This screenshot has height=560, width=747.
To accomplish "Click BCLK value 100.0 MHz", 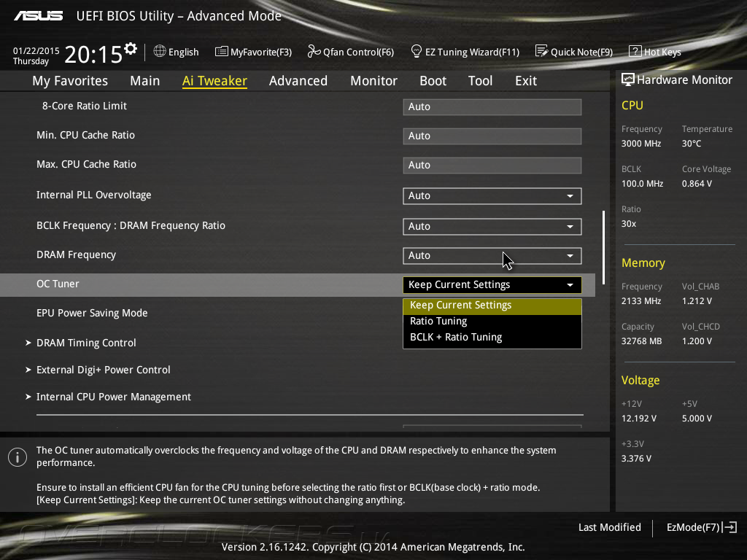I will [x=642, y=184].
